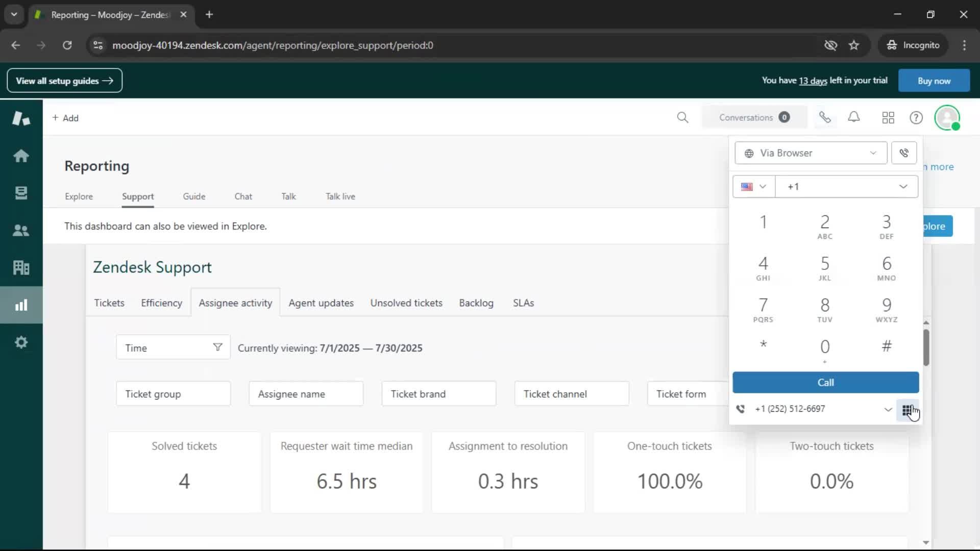Open the Assignee name filter
Screen dimensions: 980x551
(x=306, y=394)
